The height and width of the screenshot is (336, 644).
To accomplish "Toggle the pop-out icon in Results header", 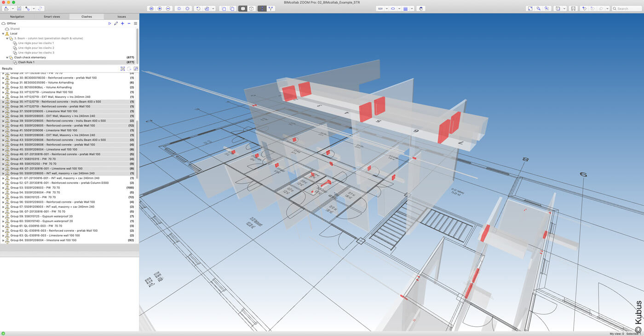I will click(x=136, y=68).
